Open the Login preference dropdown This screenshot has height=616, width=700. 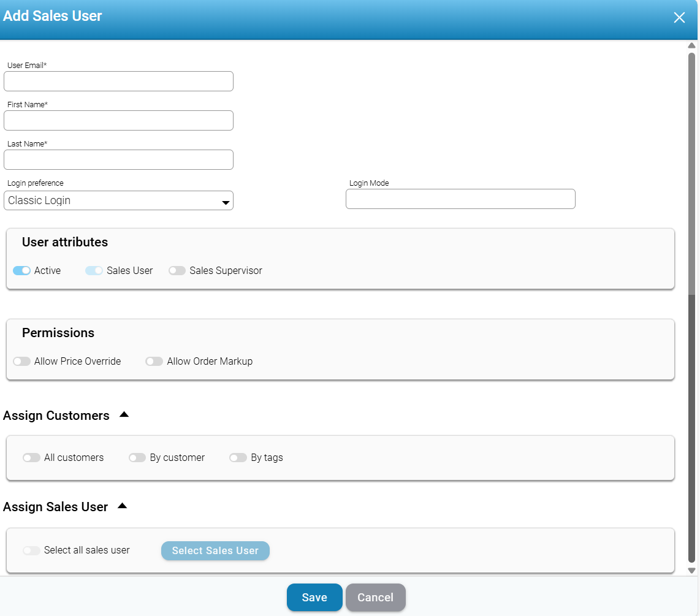(x=118, y=200)
